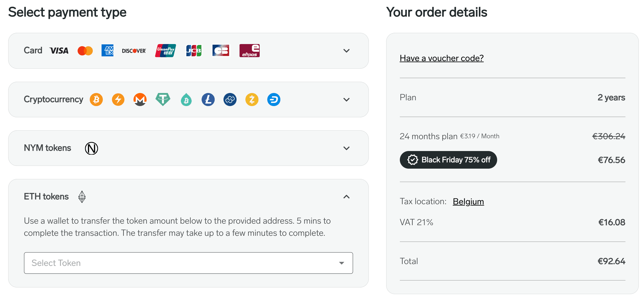Click the 'Have a voucher code?' link
This screenshot has height=299, width=644.
point(441,58)
